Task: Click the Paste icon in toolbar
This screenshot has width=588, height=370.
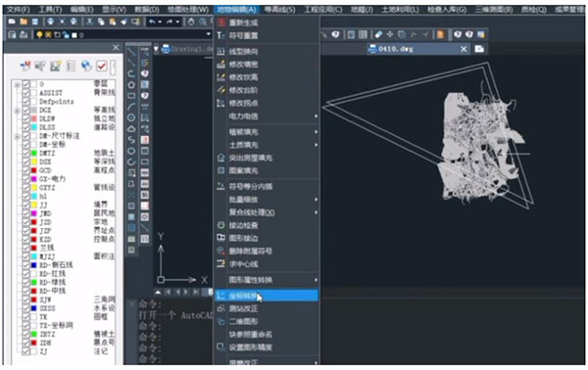Action: point(112,22)
